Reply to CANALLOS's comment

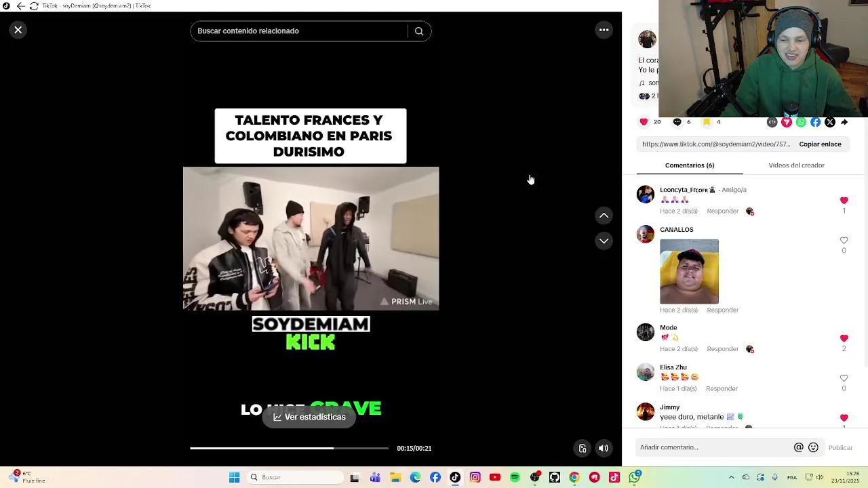point(722,310)
